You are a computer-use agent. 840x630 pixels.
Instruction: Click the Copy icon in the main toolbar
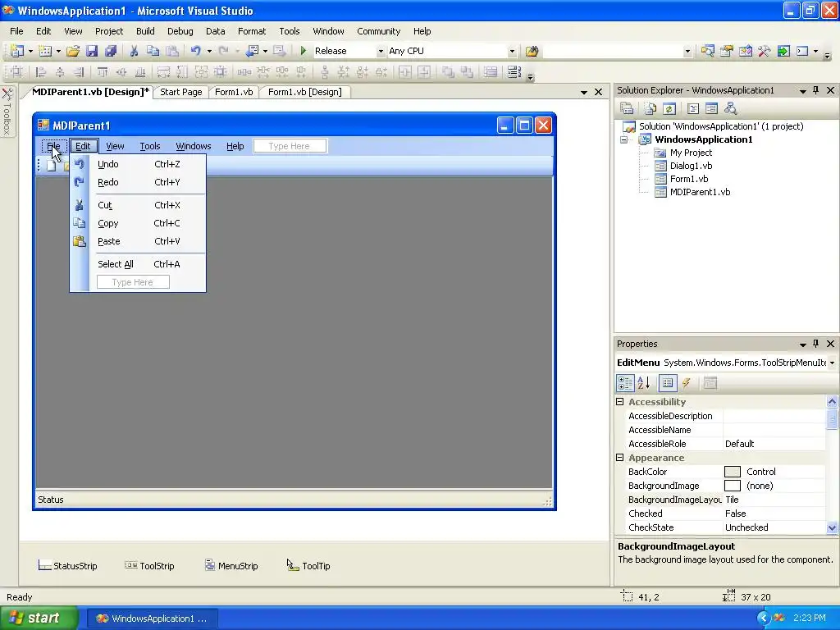(x=153, y=51)
